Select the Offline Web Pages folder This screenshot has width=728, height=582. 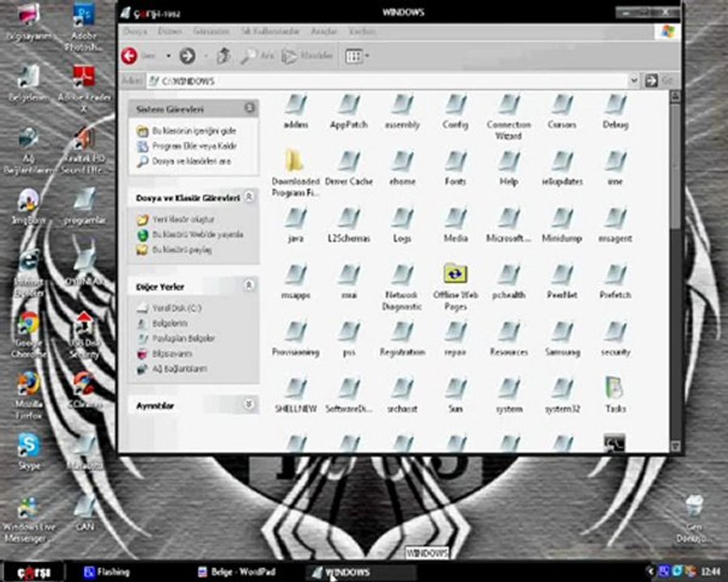coord(455,287)
